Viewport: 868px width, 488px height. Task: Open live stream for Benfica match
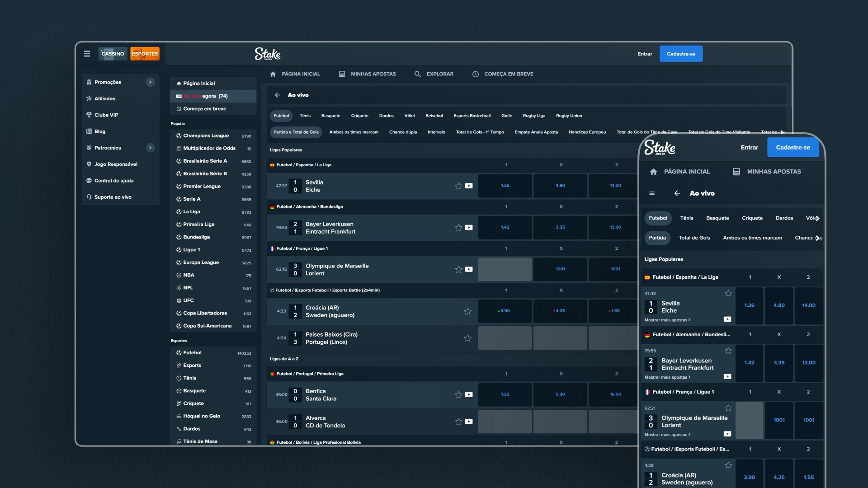click(469, 394)
